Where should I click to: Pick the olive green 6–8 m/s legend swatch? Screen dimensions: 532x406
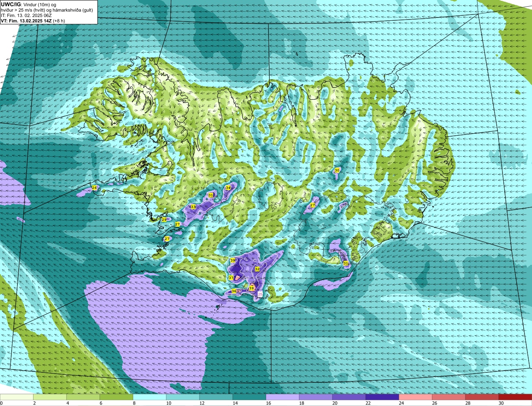pos(116,397)
